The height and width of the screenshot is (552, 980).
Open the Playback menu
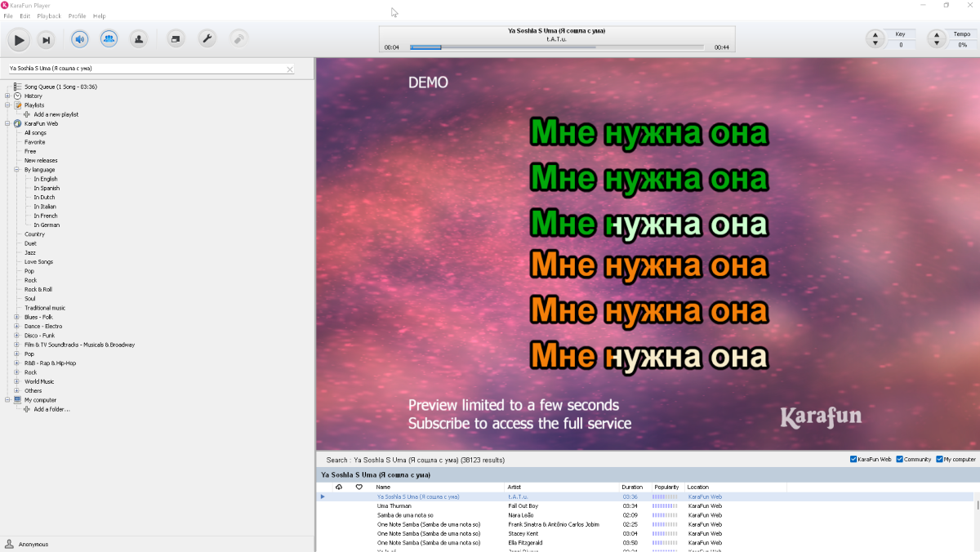click(49, 16)
